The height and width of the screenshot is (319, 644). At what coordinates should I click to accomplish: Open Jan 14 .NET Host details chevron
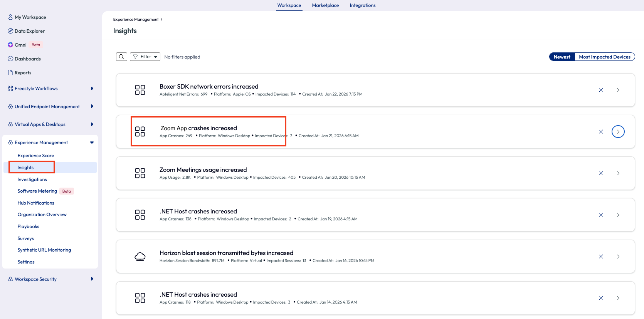pyautogui.click(x=618, y=298)
